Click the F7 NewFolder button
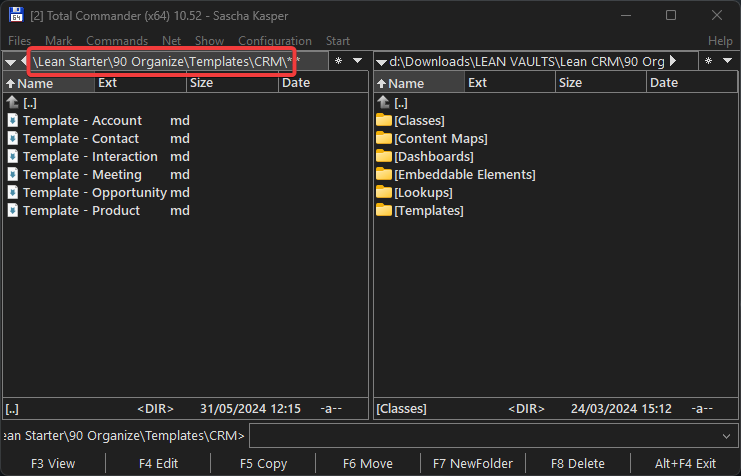Image resolution: width=741 pixels, height=476 pixels. click(x=473, y=464)
